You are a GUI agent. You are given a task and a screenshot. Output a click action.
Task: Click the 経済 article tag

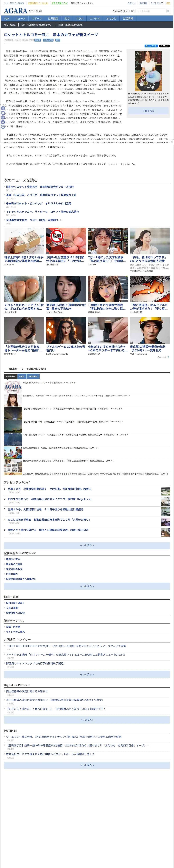coord(58,40)
